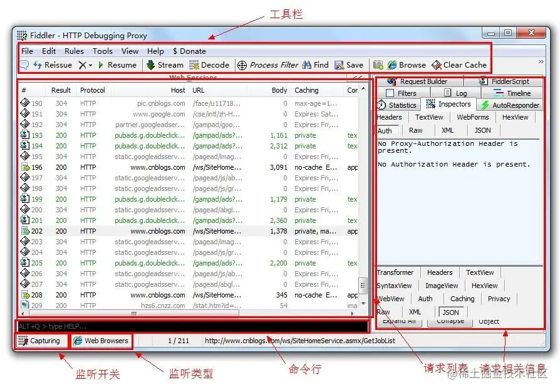
Task: Select the response SyntaxView tab
Action: [x=394, y=286]
